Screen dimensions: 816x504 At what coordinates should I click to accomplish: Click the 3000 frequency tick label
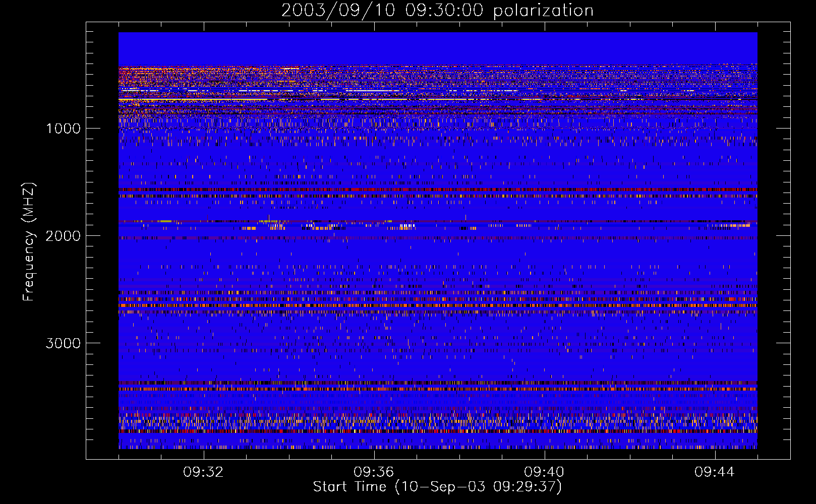click(x=63, y=343)
